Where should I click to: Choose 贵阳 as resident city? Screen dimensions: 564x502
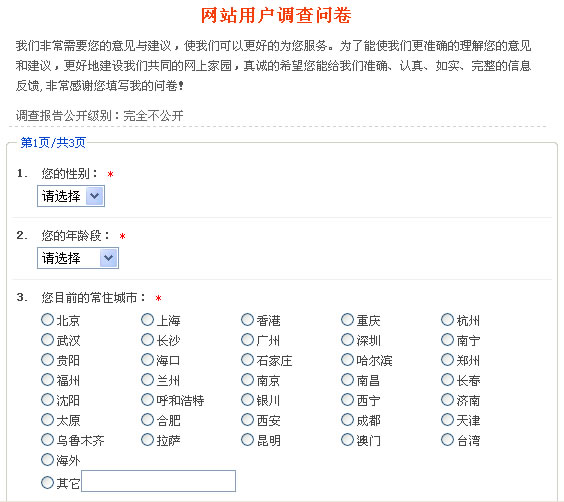tap(47, 360)
